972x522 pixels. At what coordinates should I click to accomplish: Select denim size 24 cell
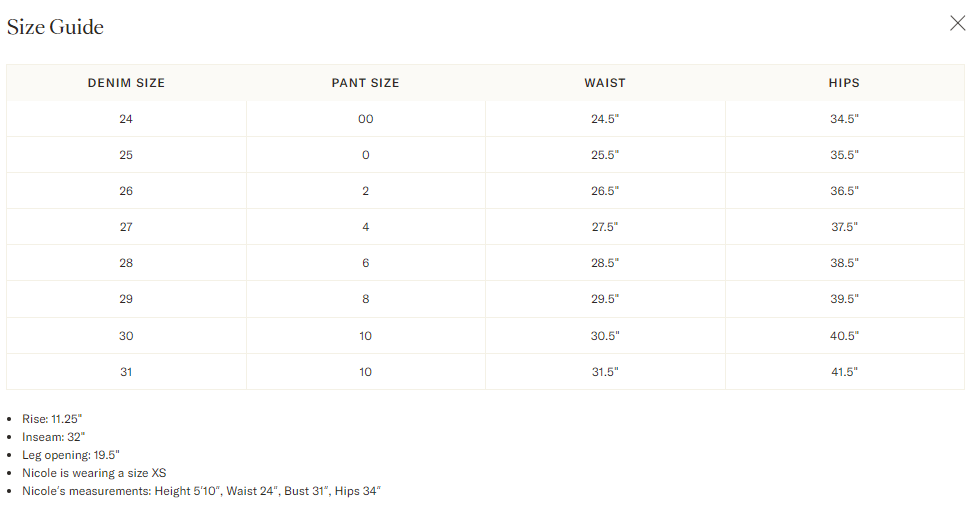[126, 119]
